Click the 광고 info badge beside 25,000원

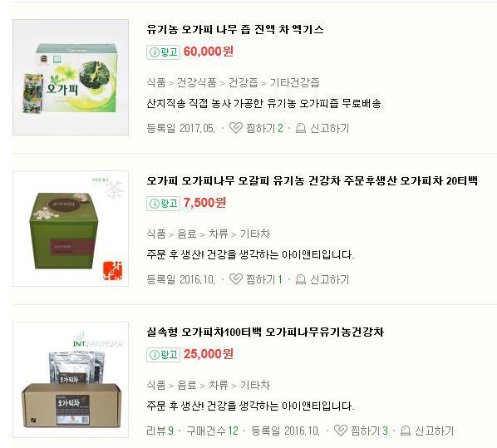163,354
